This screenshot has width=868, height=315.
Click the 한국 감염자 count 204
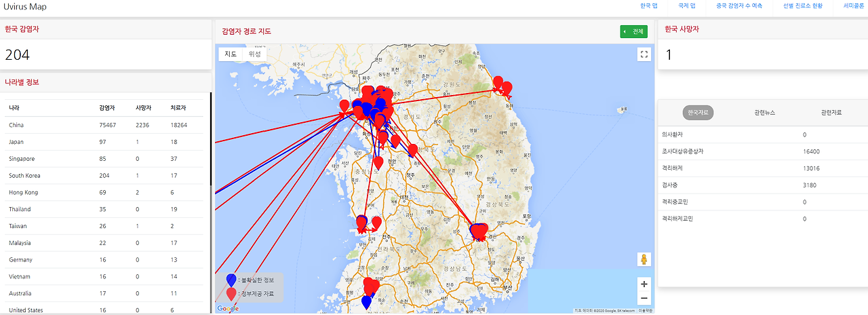coord(17,55)
